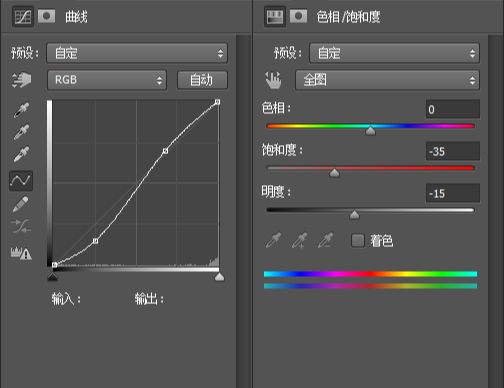
Task: Click the 饱和度 saturation slider handle
Action: tap(334, 173)
